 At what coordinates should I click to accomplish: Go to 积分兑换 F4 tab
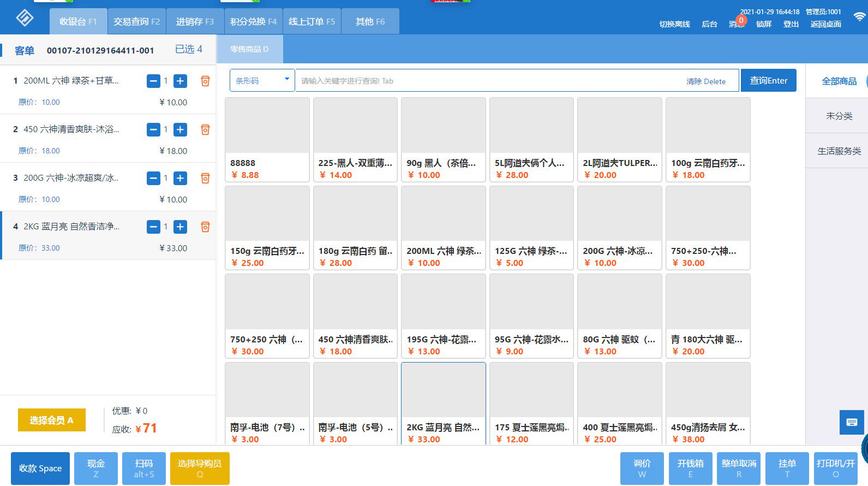[254, 21]
